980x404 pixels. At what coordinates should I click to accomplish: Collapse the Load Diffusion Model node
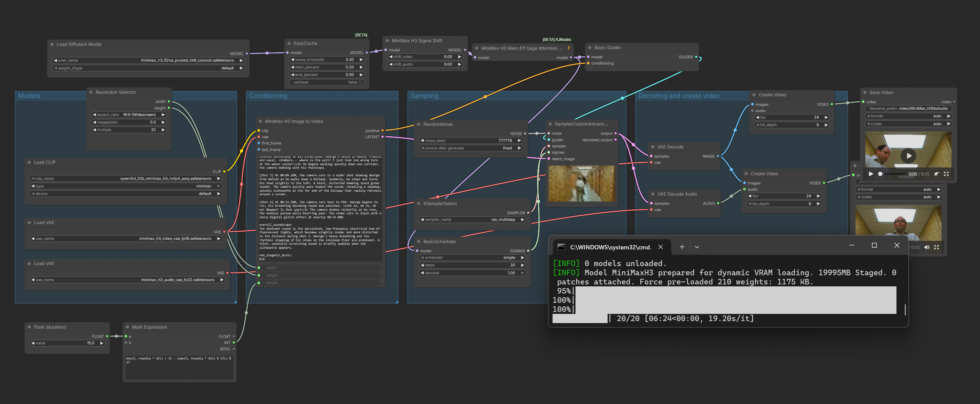click(x=52, y=45)
